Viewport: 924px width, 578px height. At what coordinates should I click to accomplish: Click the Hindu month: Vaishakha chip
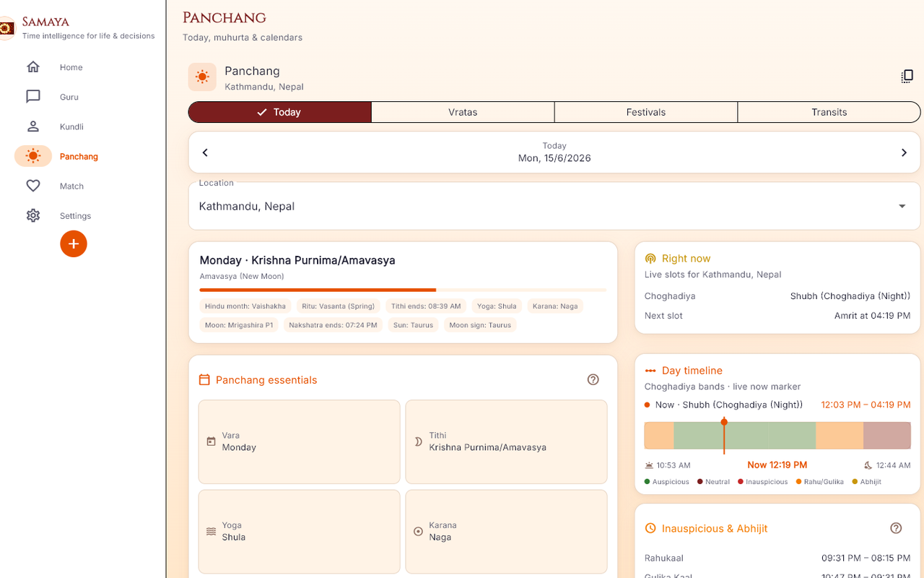(246, 306)
